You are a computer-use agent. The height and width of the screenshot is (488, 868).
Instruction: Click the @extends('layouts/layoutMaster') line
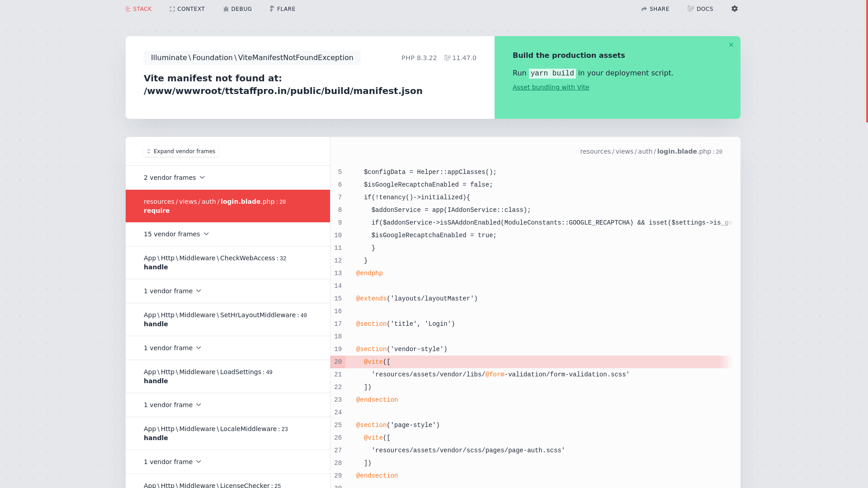[x=417, y=299]
